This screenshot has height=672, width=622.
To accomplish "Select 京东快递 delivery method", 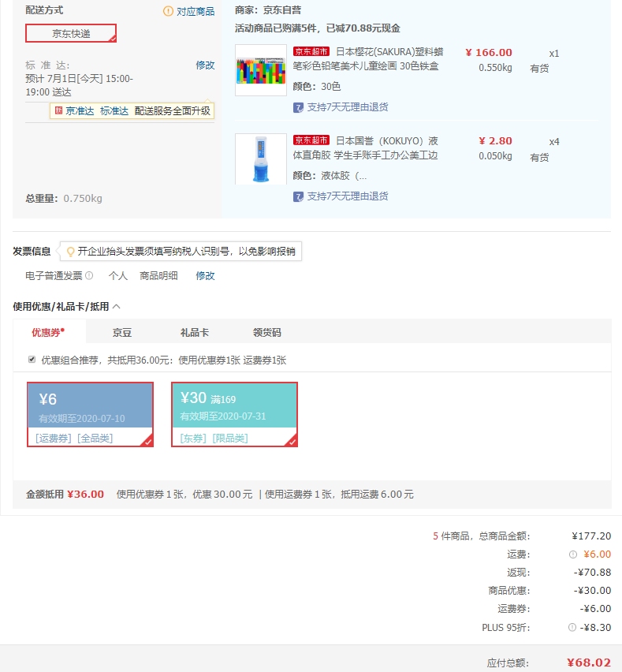I will pos(71,33).
